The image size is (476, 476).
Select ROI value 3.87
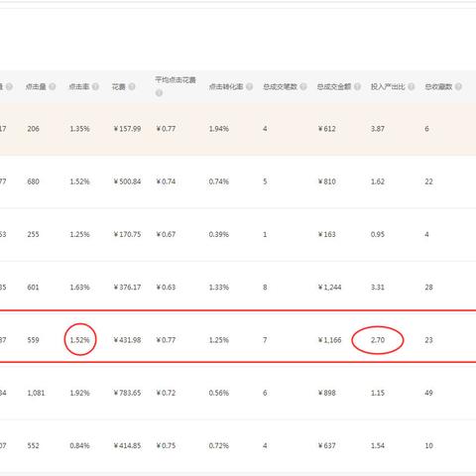click(x=378, y=129)
